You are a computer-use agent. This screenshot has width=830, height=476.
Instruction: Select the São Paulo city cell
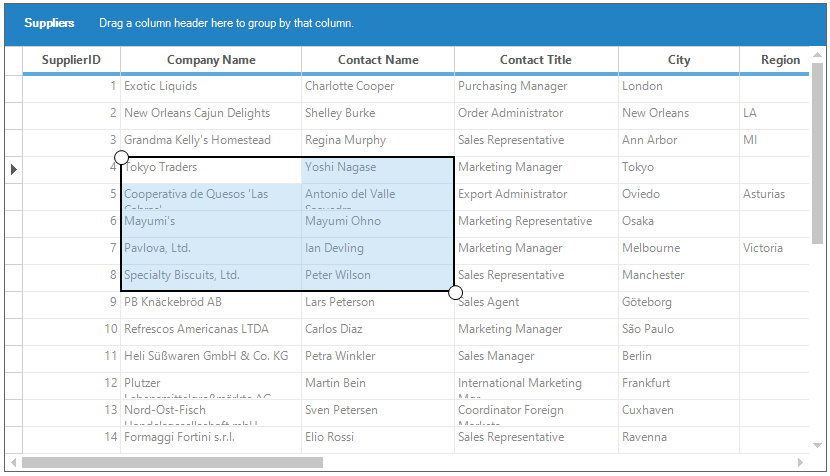648,329
